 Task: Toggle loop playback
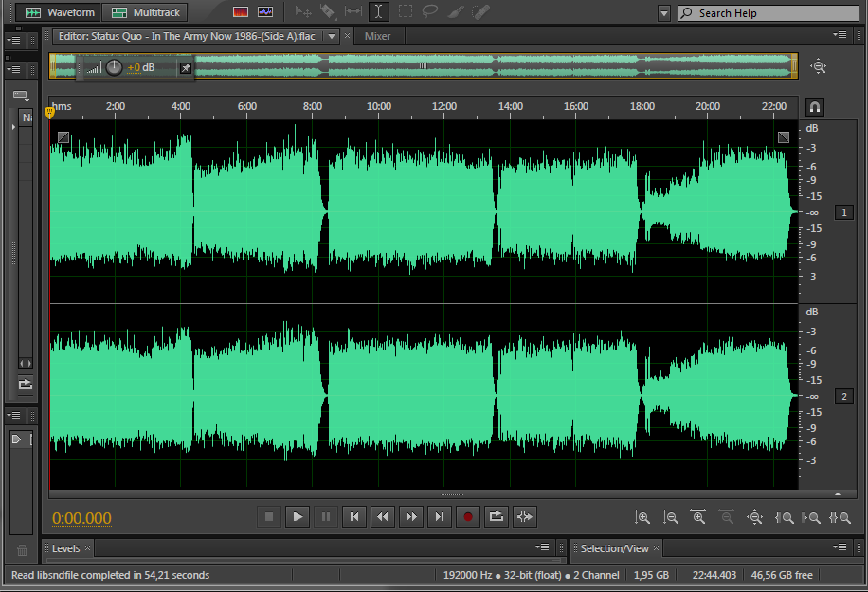(497, 517)
